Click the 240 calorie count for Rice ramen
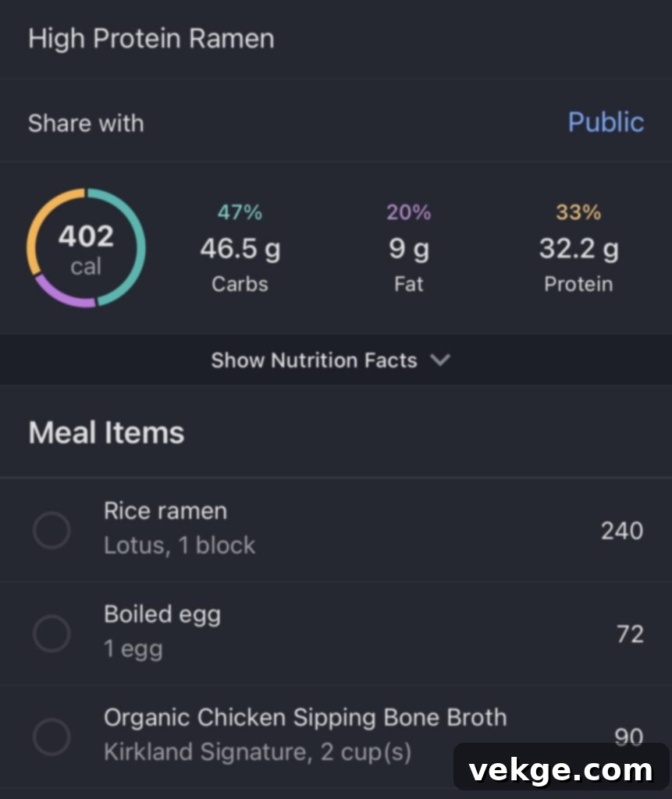The image size is (672, 799). tap(621, 531)
